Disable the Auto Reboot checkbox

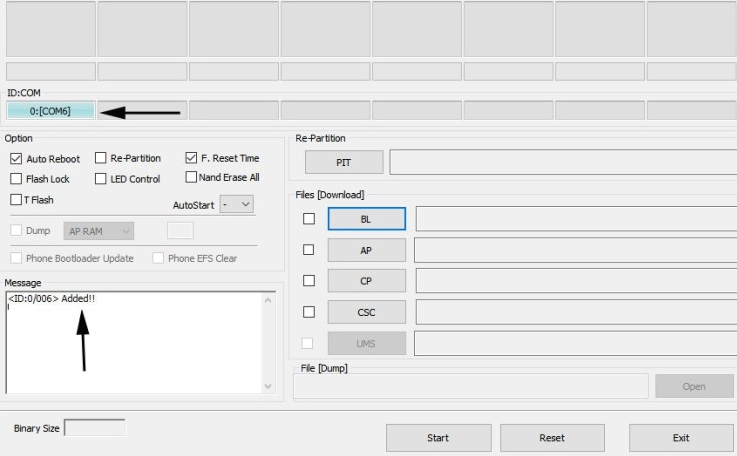16,159
